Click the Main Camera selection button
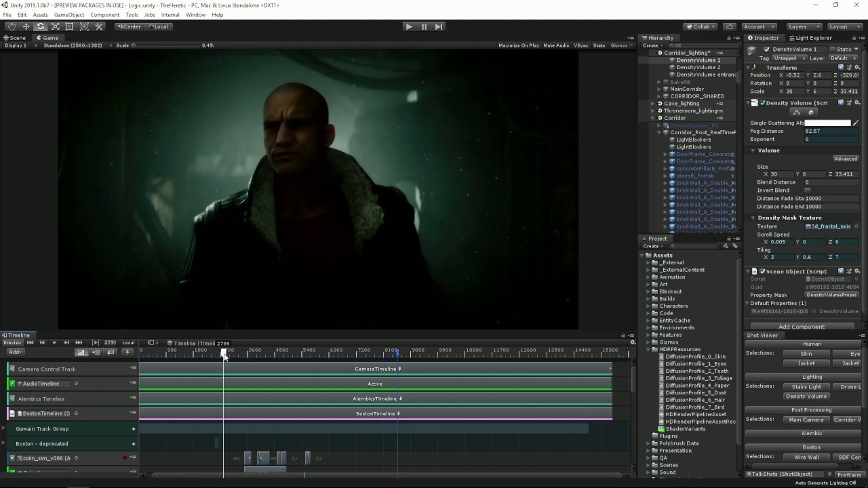868x488 pixels. [806, 420]
